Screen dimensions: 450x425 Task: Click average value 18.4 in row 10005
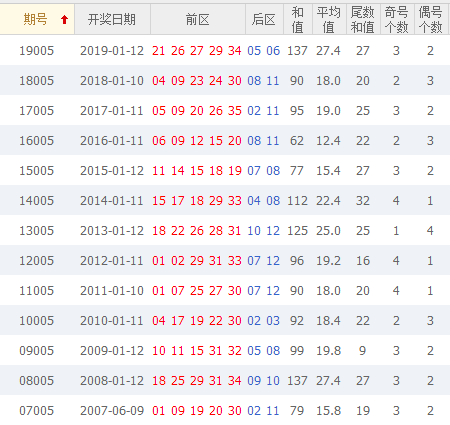[x=328, y=321]
